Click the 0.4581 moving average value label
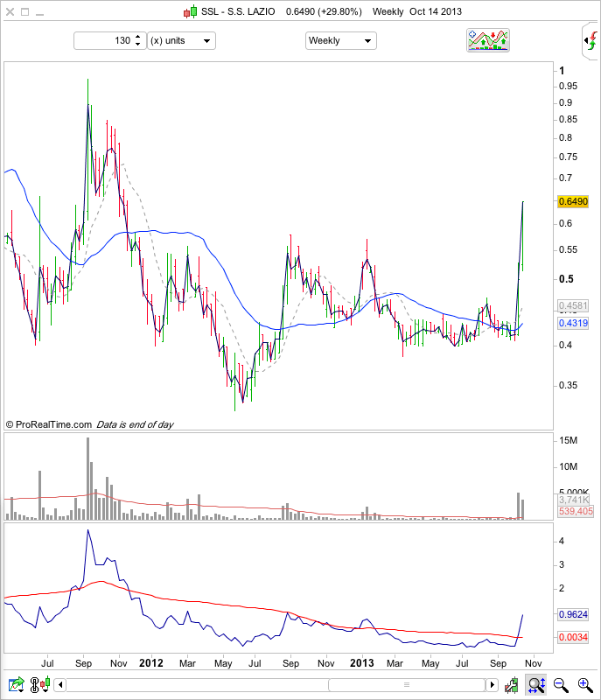 coord(573,305)
